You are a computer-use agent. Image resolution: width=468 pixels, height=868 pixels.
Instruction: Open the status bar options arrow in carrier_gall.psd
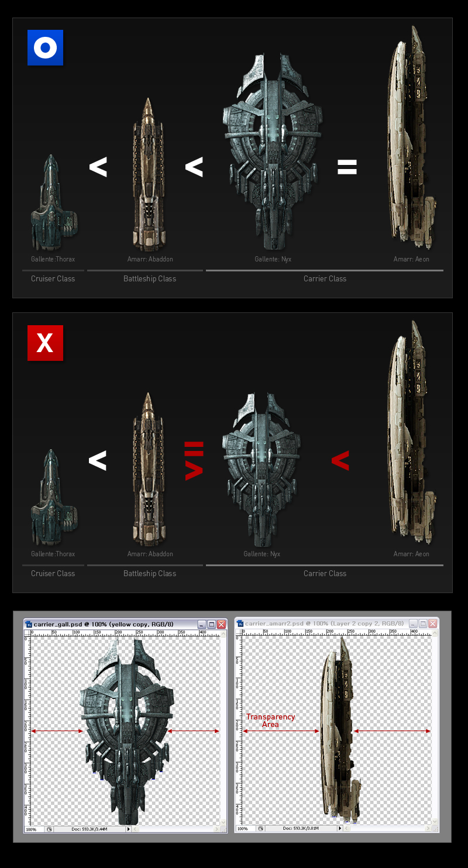coord(129,828)
